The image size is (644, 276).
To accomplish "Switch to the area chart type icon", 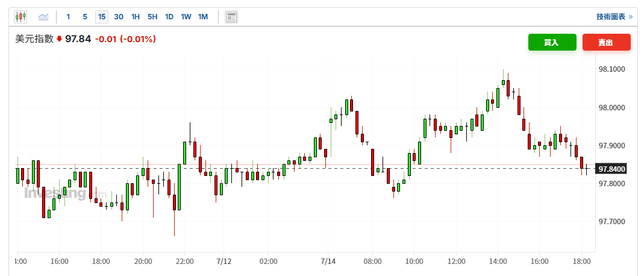I will pos(43,17).
